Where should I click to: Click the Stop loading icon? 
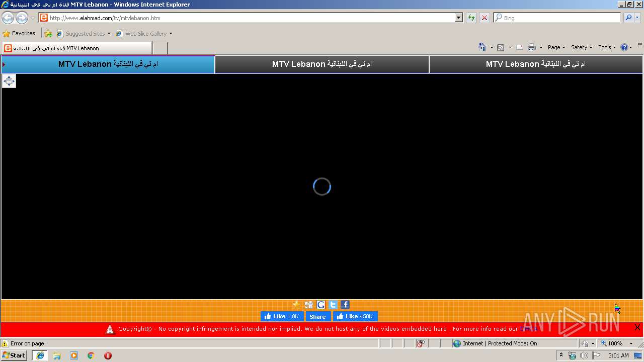click(484, 18)
